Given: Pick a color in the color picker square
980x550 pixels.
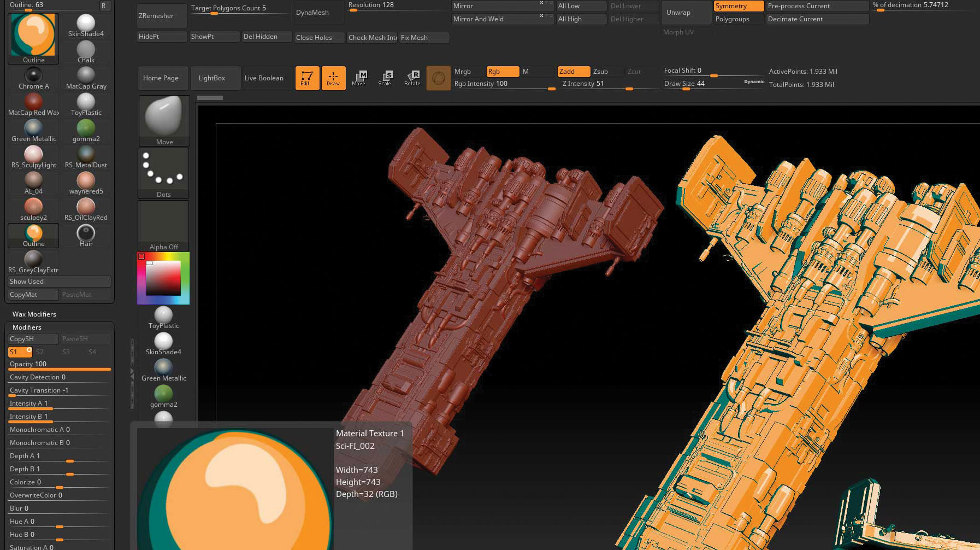Looking at the screenshot, I should (x=163, y=278).
